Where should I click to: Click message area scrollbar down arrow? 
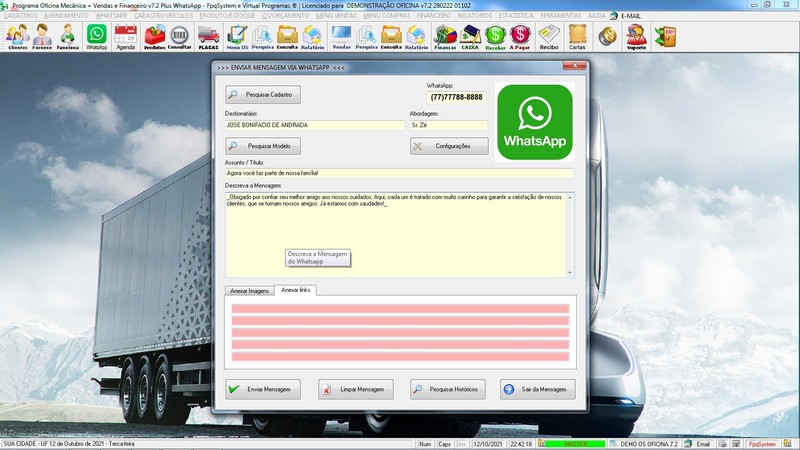[570, 273]
